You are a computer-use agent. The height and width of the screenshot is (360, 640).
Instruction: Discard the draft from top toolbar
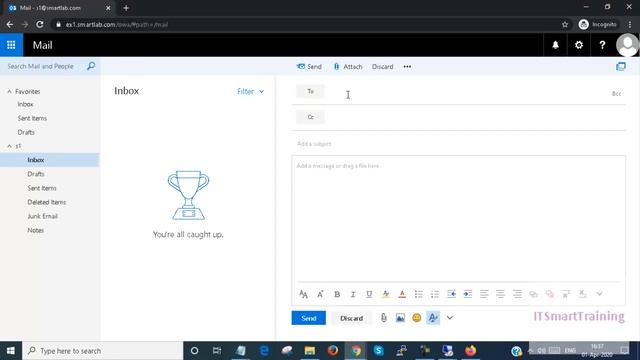click(382, 67)
